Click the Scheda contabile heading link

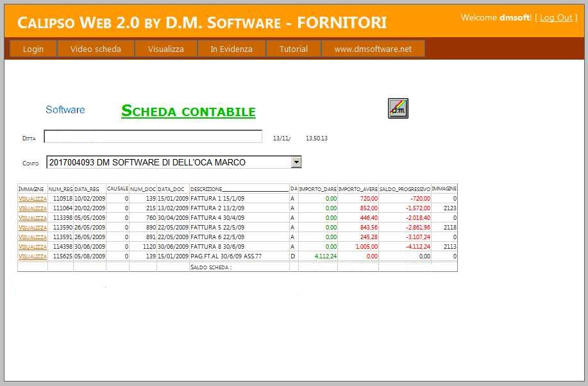[189, 111]
